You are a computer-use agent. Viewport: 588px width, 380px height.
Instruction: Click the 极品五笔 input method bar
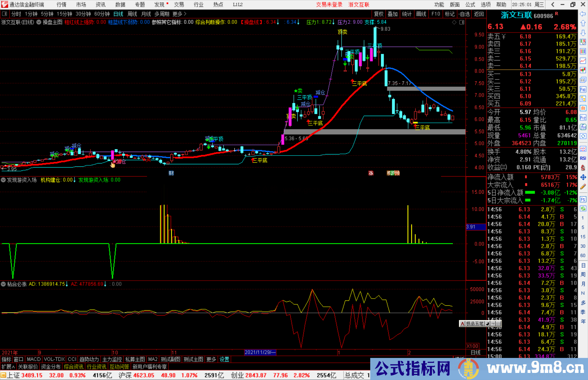click(x=480, y=324)
